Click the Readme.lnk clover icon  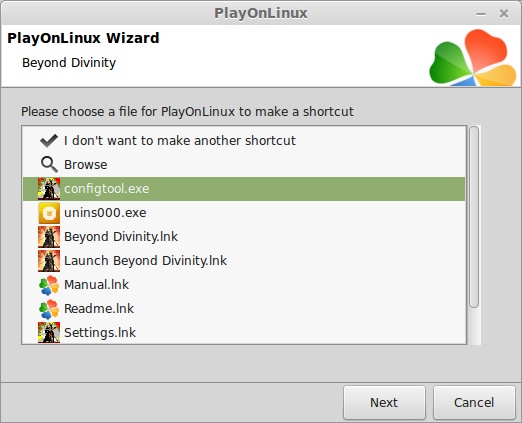coord(49,309)
